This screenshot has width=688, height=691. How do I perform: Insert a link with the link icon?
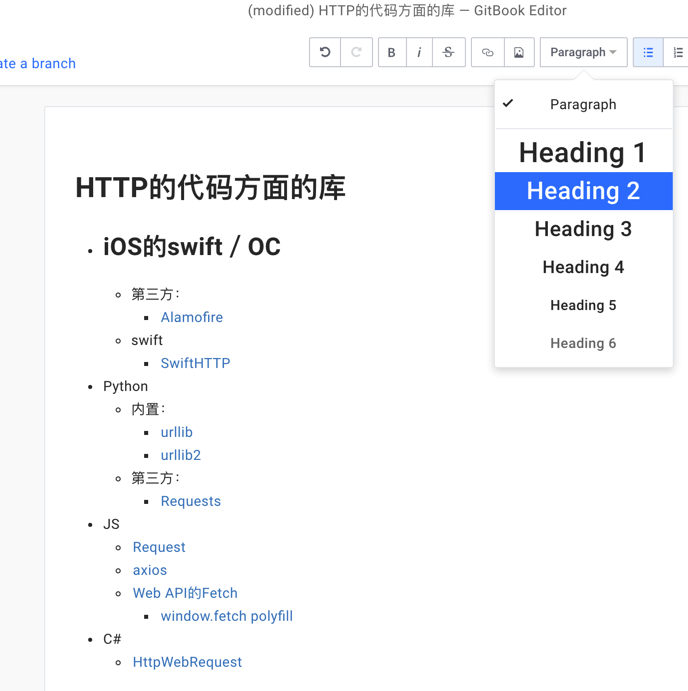click(487, 52)
